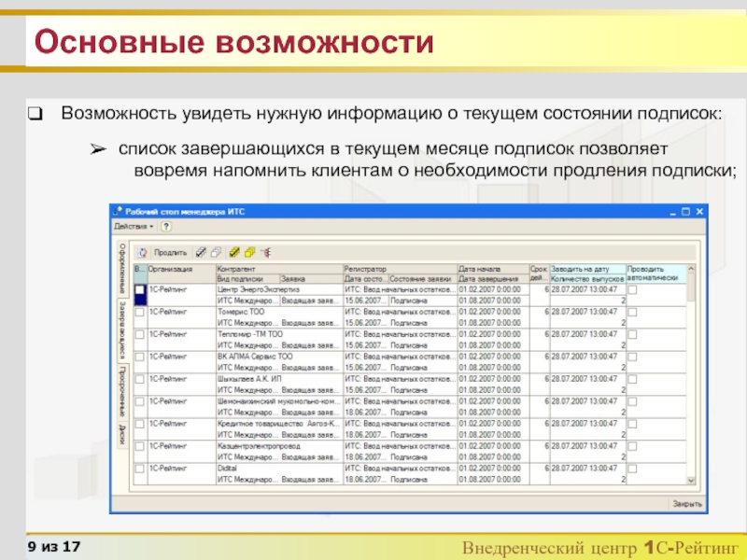Tick selection checkbox for Казцентрэлектропровод row
The image size is (747, 560).
pyautogui.click(x=139, y=446)
